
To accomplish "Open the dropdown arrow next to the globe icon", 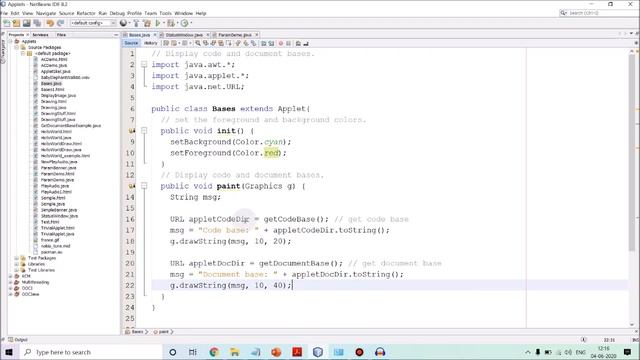I will click(x=129, y=23).
